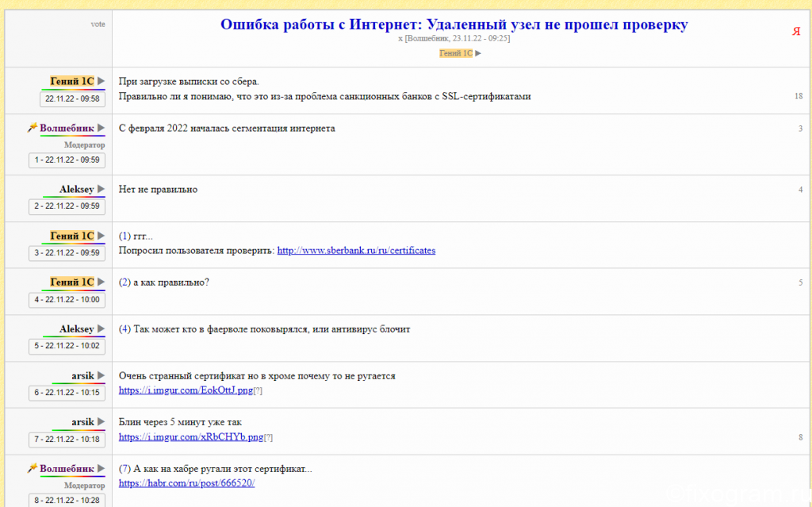Expand the arrow beside Aleksey in post 5
Viewport: 812px width, 507px height.
click(x=101, y=328)
